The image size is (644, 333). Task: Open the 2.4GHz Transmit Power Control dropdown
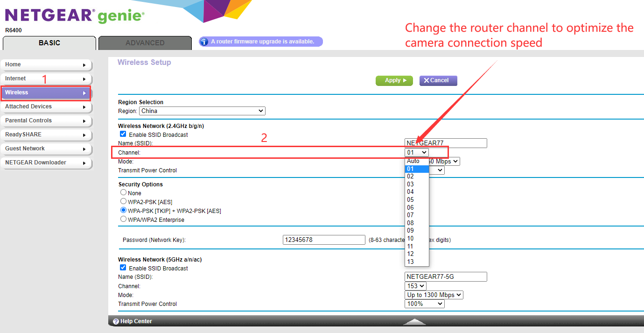point(437,170)
